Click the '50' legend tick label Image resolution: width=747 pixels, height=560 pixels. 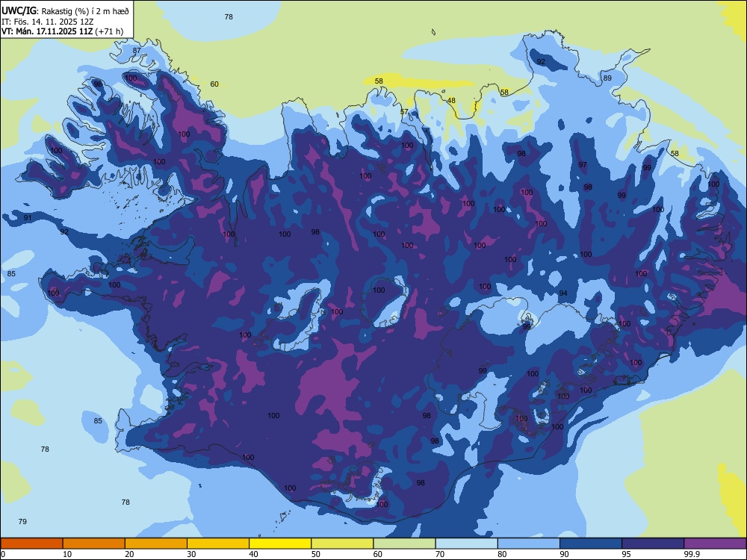[316, 554]
